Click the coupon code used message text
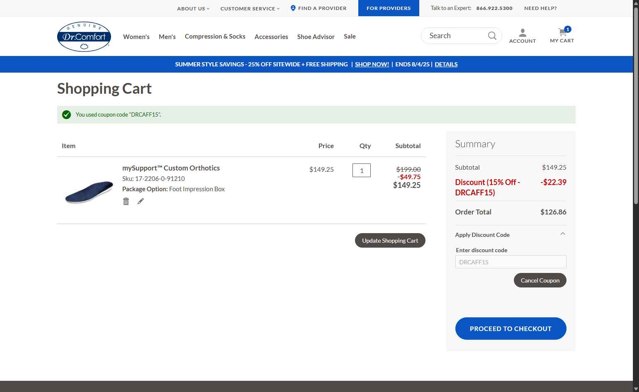Viewport: 639px width, 392px height. [x=118, y=115]
